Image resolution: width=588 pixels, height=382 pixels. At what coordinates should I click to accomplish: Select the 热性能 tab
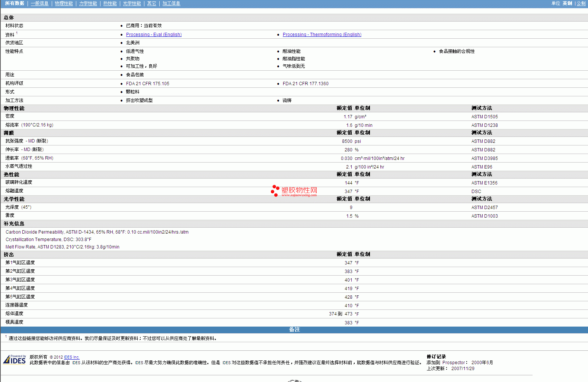click(110, 3)
